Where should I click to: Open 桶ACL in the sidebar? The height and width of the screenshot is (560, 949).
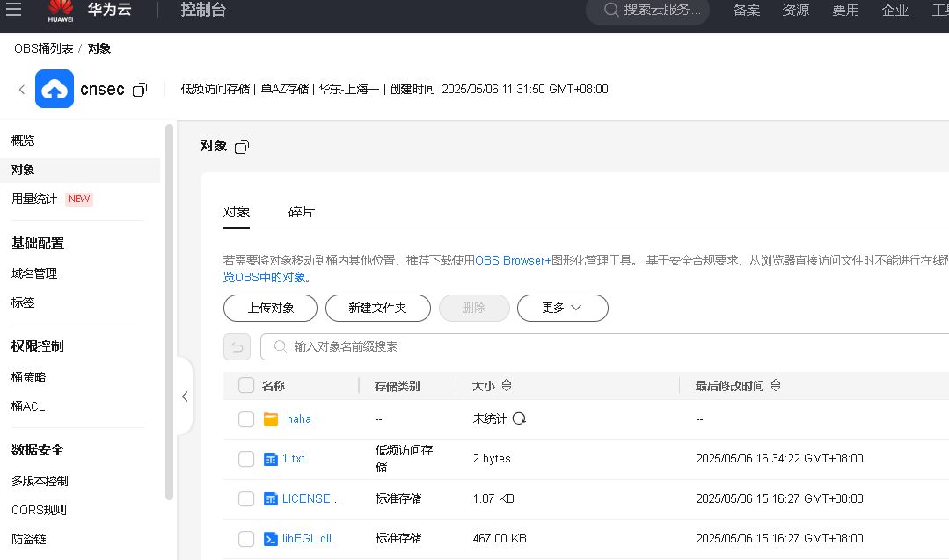pyautogui.click(x=28, y=406)
